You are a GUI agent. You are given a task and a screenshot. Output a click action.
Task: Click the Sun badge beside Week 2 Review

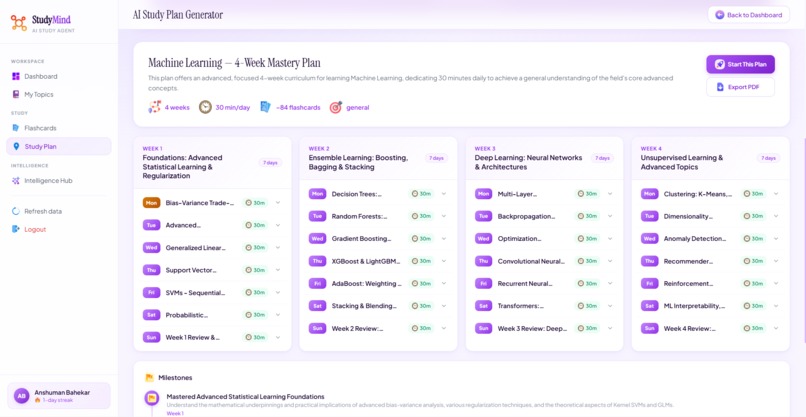(x=317, y=328)
